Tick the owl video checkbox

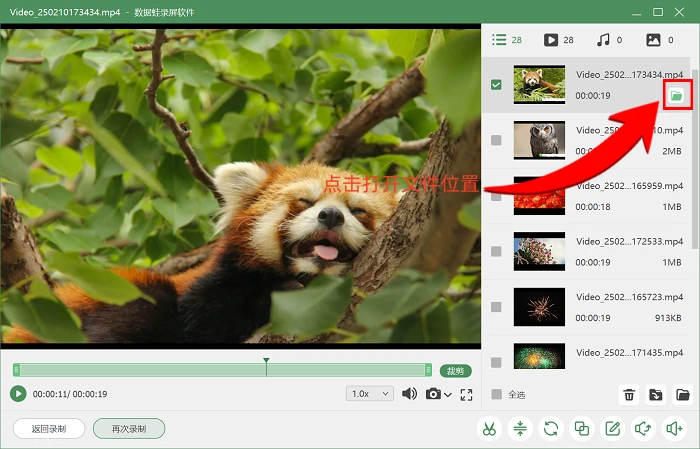point(496,140)
